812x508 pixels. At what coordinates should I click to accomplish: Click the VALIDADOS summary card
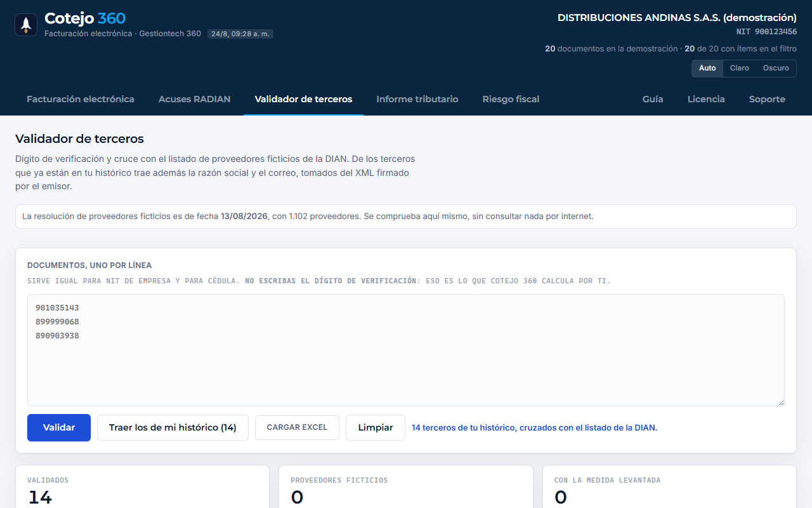click(x=142, y=487)
